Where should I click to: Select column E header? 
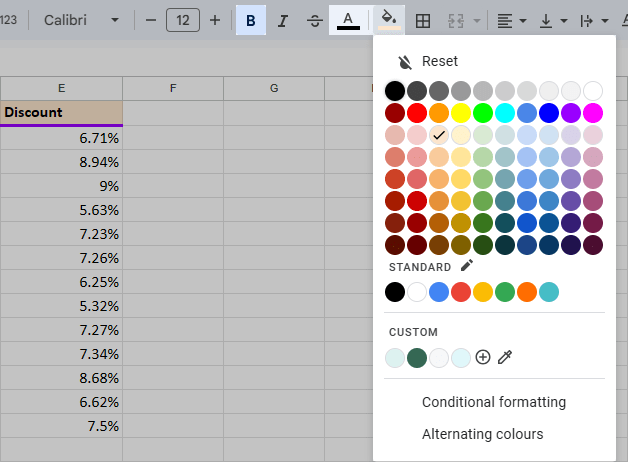pyautogui.click(x=61, y=88)
